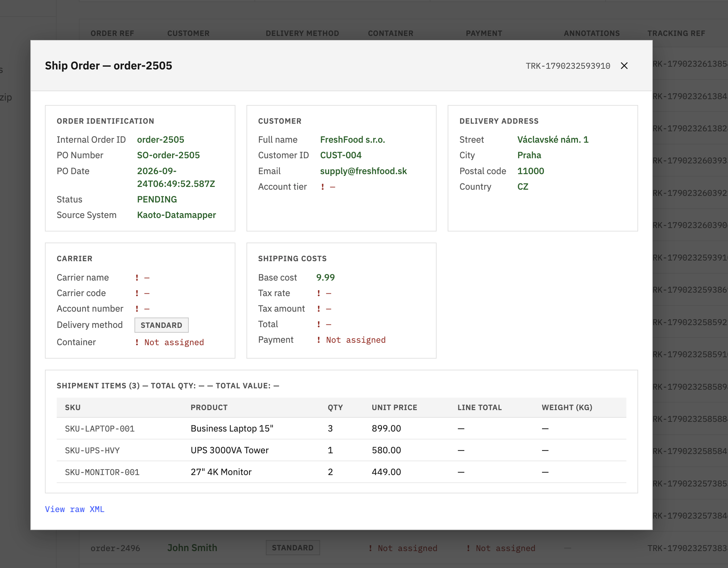Click John Smith in the background orders table
Viewport: 728px width, 568px height.
(192, 548)
